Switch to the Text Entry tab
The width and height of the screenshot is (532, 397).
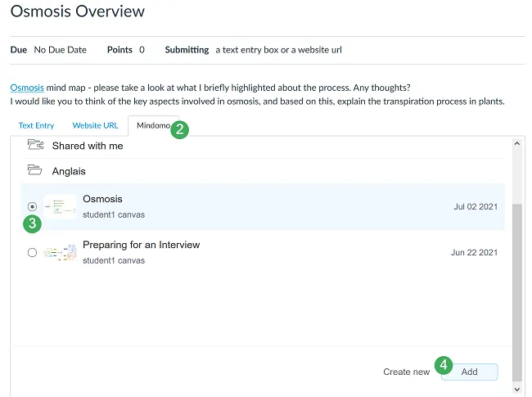[x=36, y=125]
